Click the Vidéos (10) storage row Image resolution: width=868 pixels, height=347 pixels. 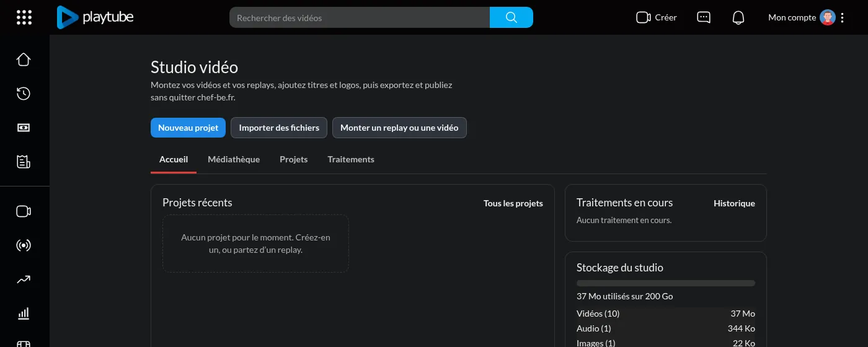[666, 314]
